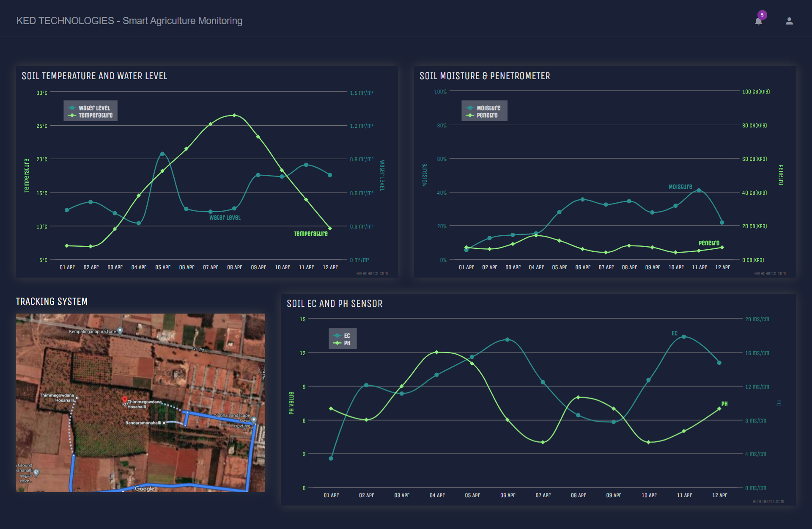Image resolution: width=812 pixels, height=529 pixels.
Task: Click the tracking system satellite map
Action: pos(140,402)
